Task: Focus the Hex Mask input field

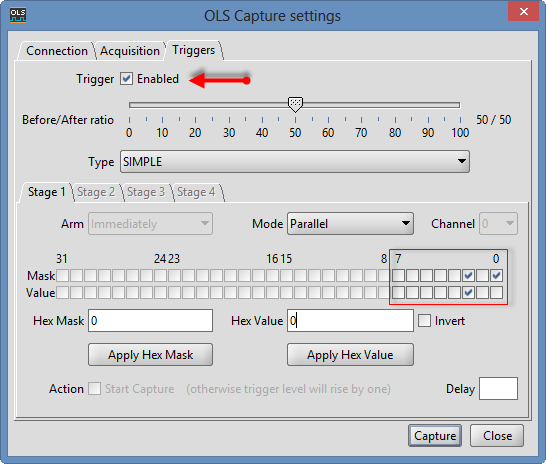Action: coord(150,321)
